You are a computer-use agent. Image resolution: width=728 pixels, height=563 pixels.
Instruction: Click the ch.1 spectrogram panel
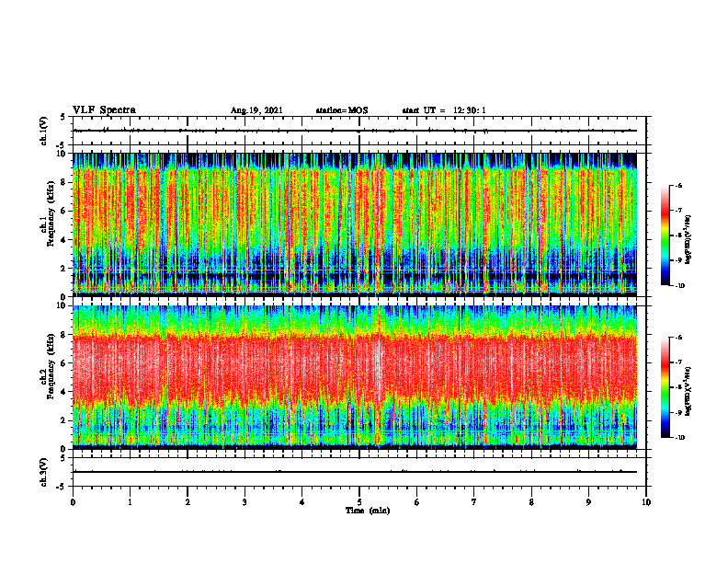click(x=355, y=224)
